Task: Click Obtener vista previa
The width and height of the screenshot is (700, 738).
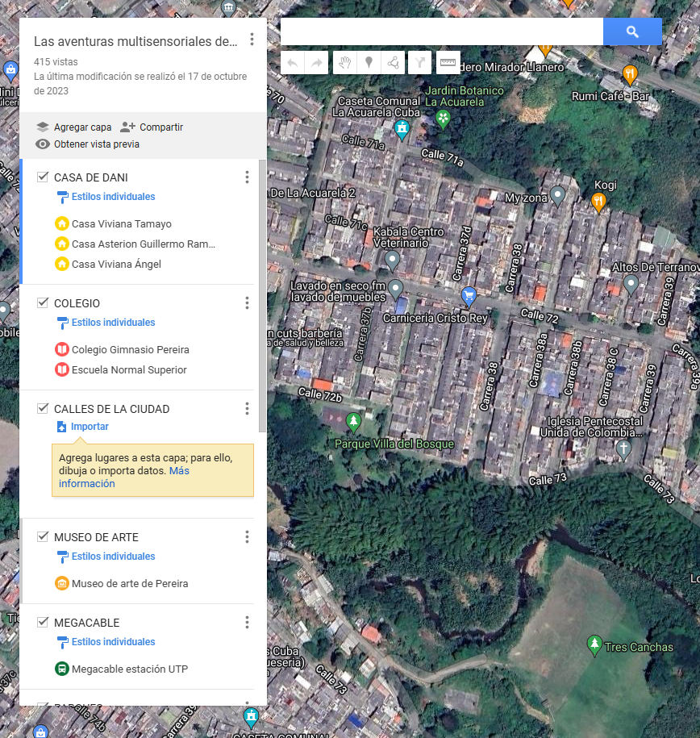Action: point(88,144)
